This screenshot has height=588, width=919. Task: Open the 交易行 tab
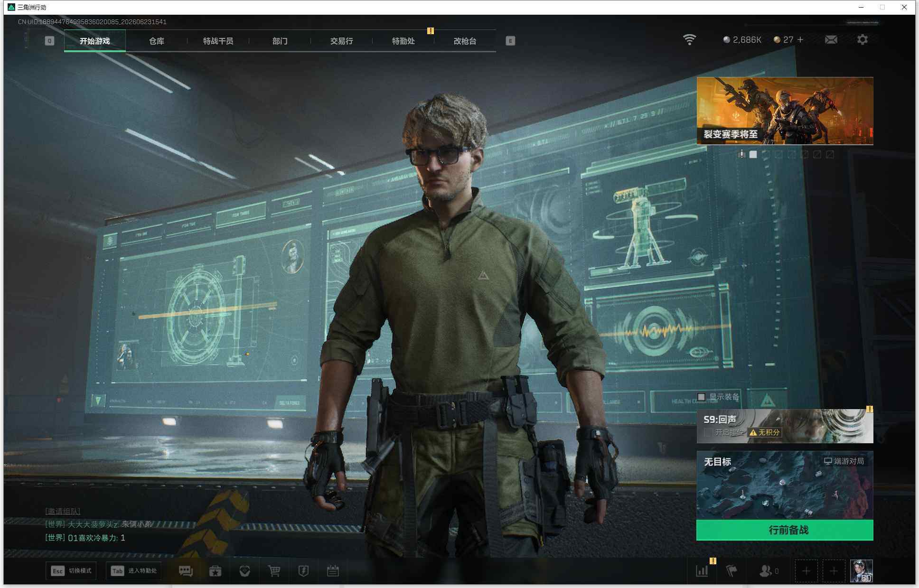[x=342, y=41]
